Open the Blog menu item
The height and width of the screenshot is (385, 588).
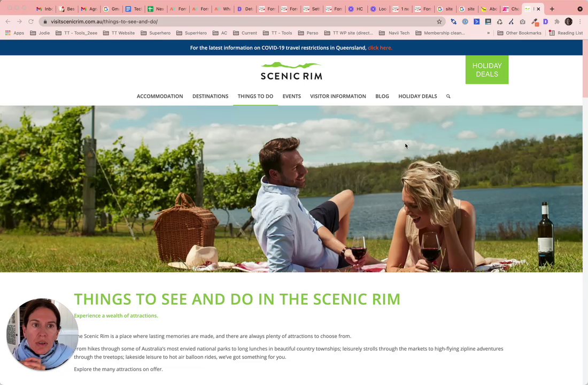click(x=382, y=96)
